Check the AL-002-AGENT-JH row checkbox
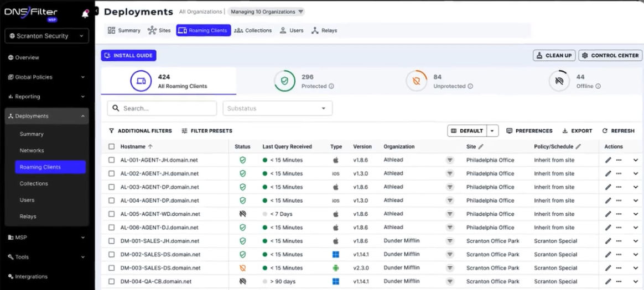 pos(111,173)
